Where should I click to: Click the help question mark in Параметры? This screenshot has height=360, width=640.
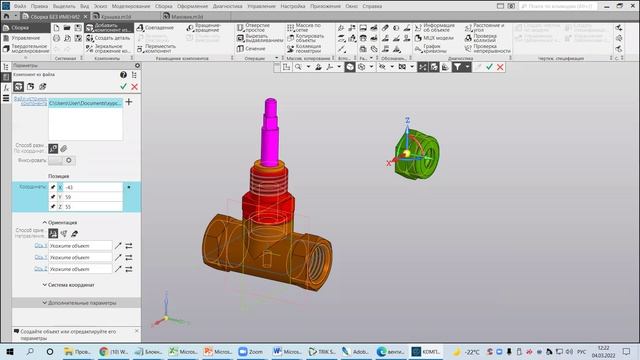tap(123, 75)
